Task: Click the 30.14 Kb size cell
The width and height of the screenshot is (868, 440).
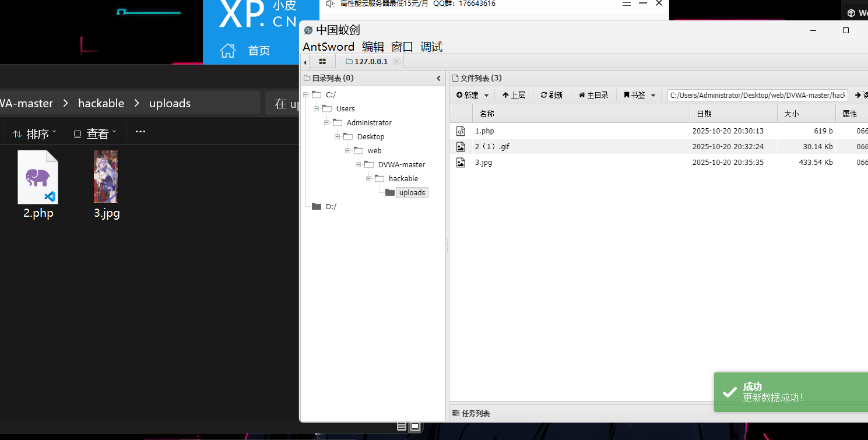Action: click(818, 147)
